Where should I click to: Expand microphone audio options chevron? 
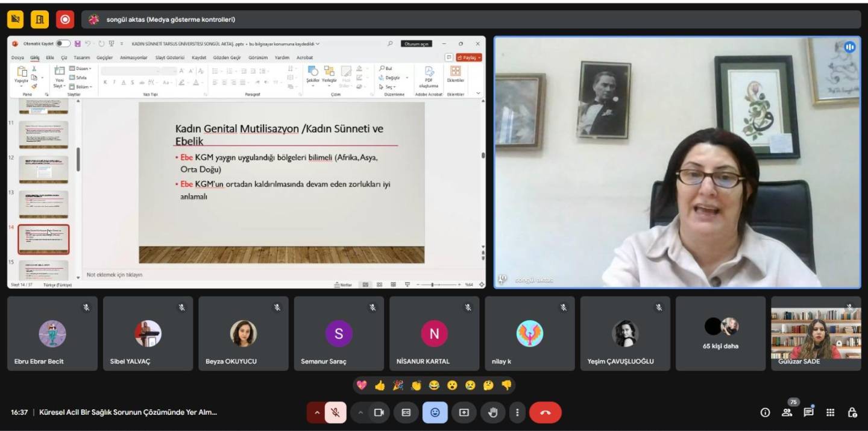coord(316,412)
